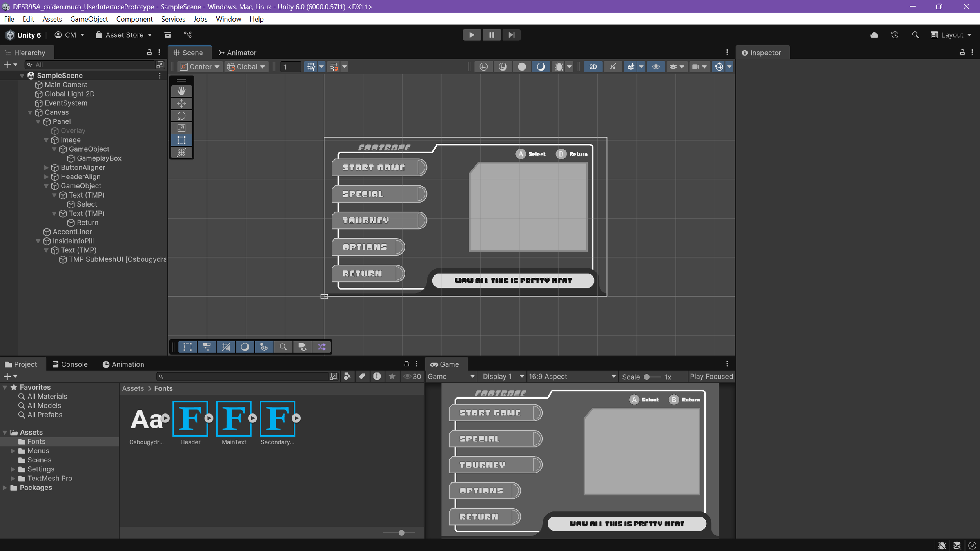Select the Rotate tool
This screenshot has width=980, height=551.
(181, 116)
